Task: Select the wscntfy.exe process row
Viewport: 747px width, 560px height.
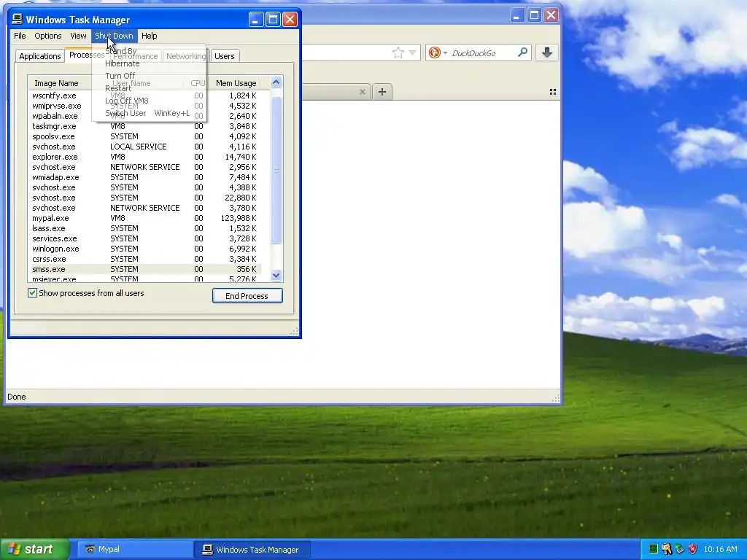Action: (x=145, y=96)
